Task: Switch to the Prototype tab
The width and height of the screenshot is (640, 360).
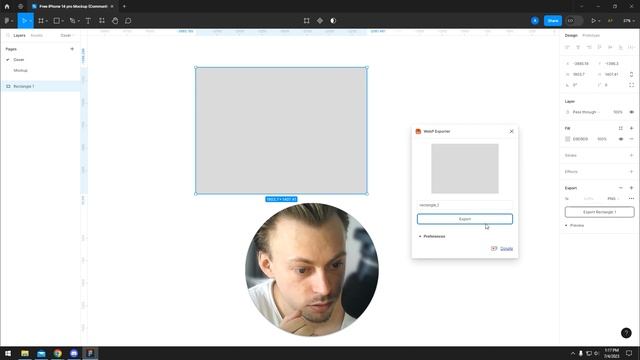Action: tap(591, 36)
